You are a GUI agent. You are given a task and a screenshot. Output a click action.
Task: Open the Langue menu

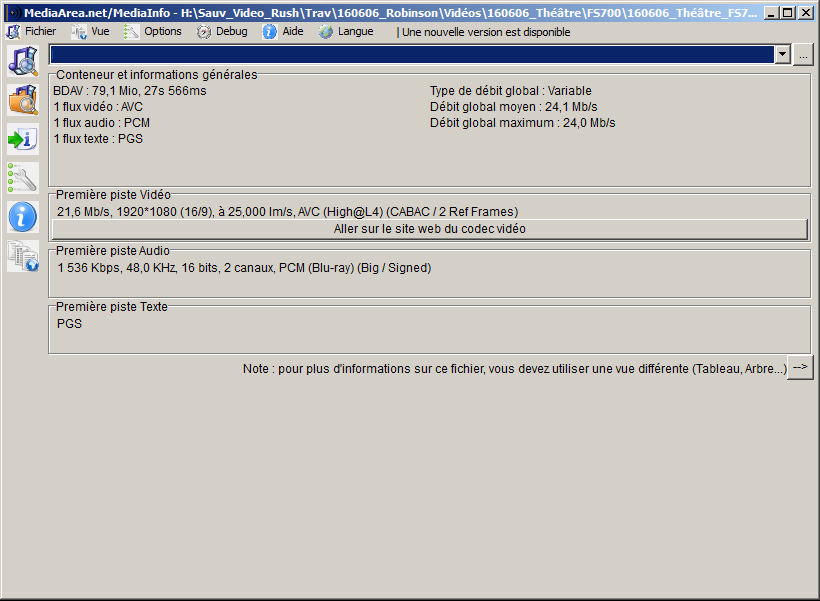(346, 31)
